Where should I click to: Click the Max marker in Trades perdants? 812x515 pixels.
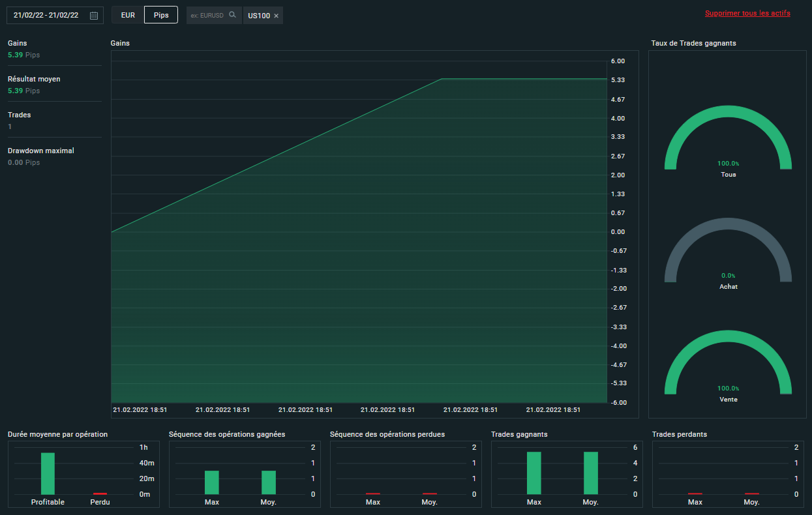click(x=695, y=493)
